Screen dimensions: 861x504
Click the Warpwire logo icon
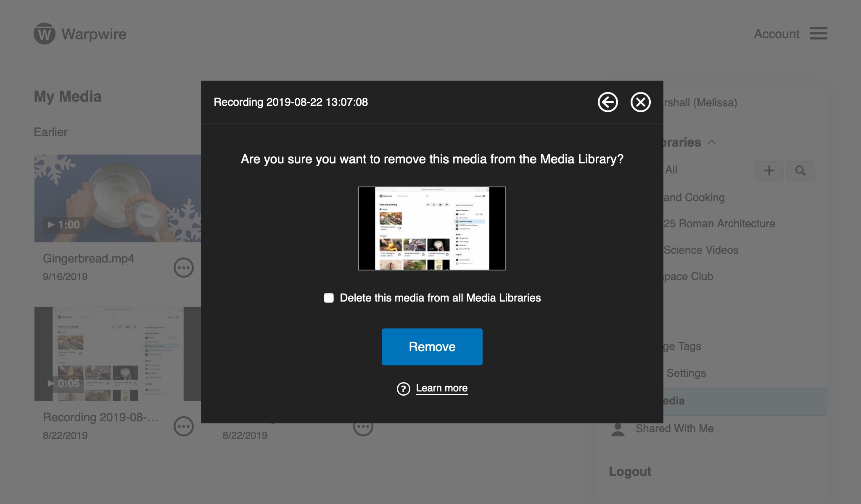coord(45,33)
